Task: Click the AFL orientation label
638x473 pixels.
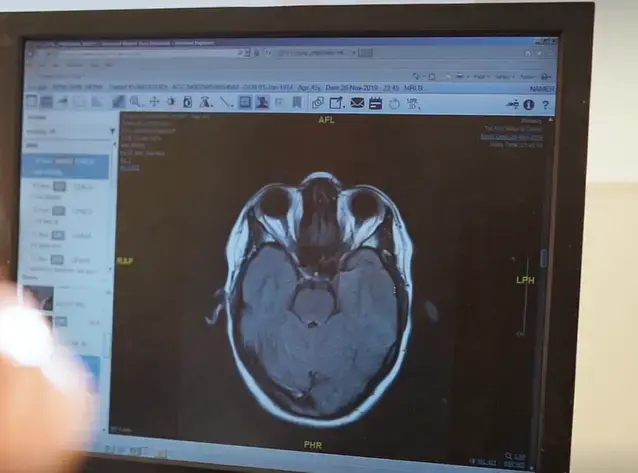Action: coord(326,120)
